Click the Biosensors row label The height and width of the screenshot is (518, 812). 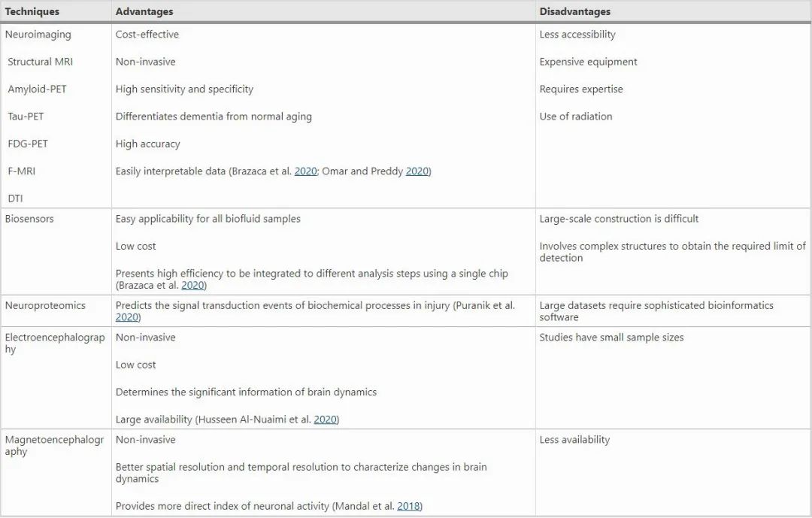pos(29,219)
